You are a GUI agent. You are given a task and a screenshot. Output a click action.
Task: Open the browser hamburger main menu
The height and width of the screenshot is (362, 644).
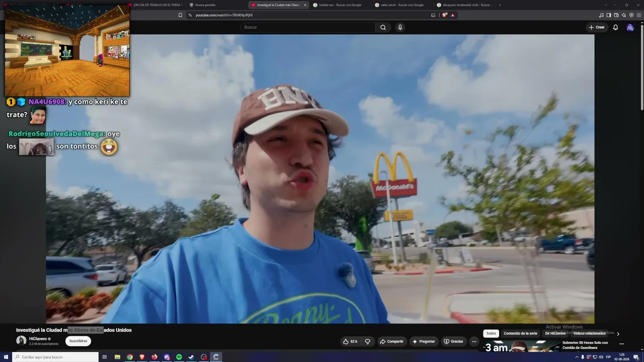point(639,15)
